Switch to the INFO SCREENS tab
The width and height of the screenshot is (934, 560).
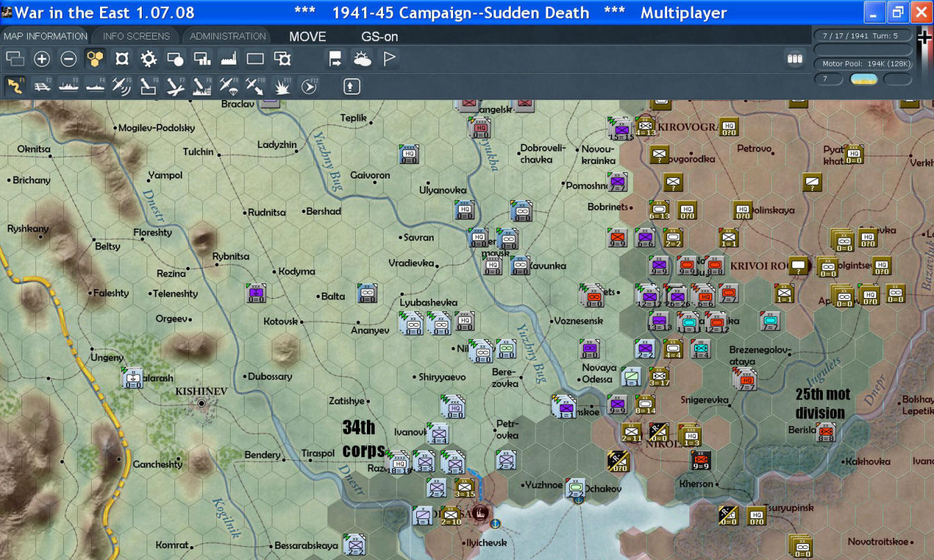[136, 36]
